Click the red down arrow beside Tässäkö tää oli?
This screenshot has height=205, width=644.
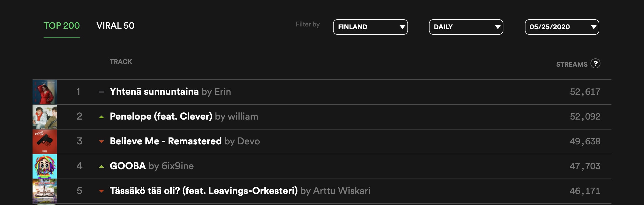tap(101, 191)
